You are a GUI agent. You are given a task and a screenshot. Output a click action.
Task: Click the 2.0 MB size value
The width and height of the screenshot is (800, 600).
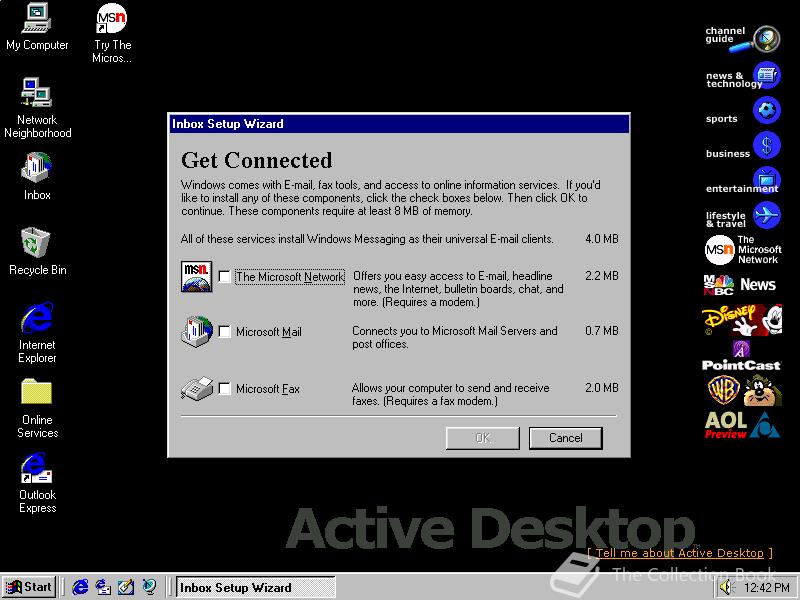[602, 388]
